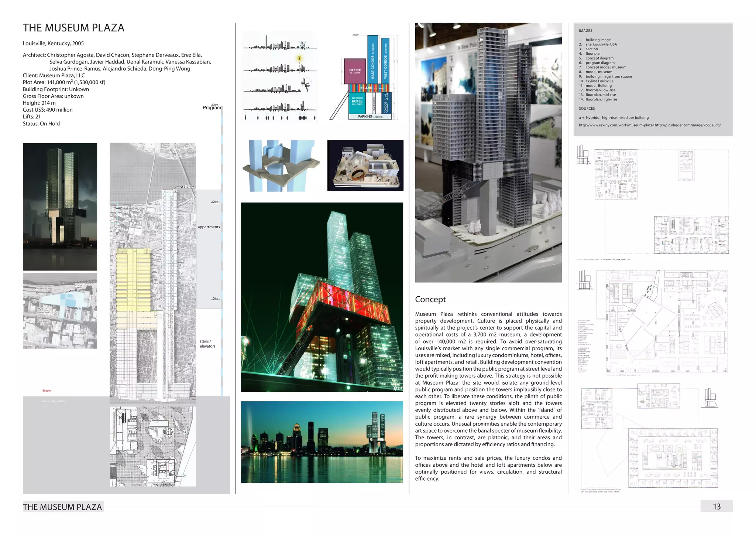Click the page number 13
The image size is (756, 535).
coord(717,507)
